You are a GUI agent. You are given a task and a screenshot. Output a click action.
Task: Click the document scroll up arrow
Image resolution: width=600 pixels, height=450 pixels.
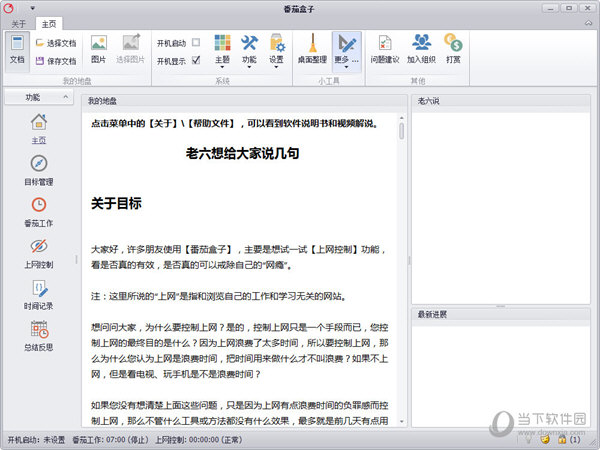[x=401, y=118]
